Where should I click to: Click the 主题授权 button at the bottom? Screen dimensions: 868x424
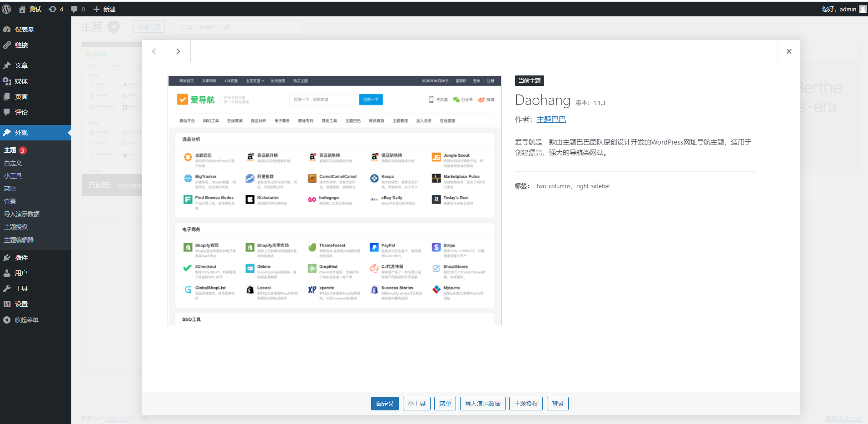tap(526, 404)
